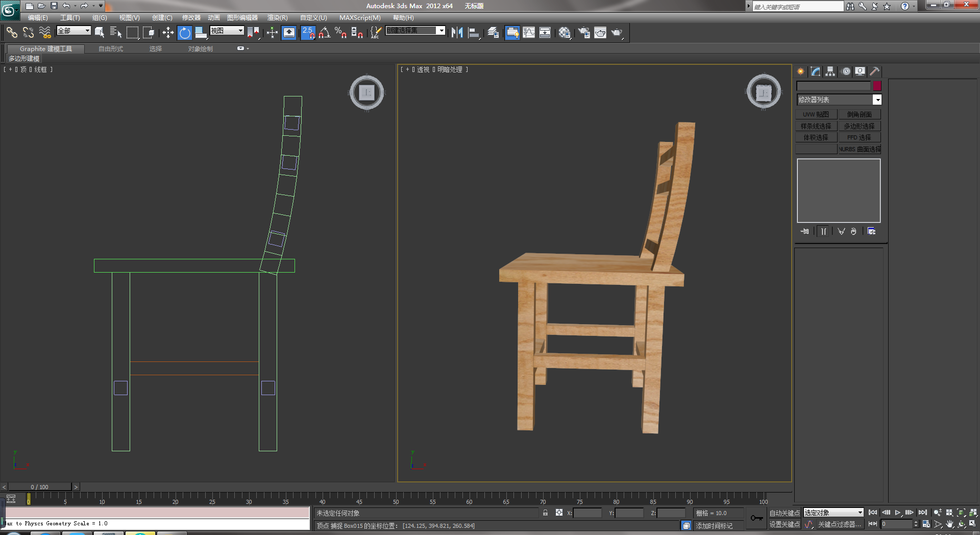Open the Hierarchy command panel tab
980x535 pixels.
point(830,71)
